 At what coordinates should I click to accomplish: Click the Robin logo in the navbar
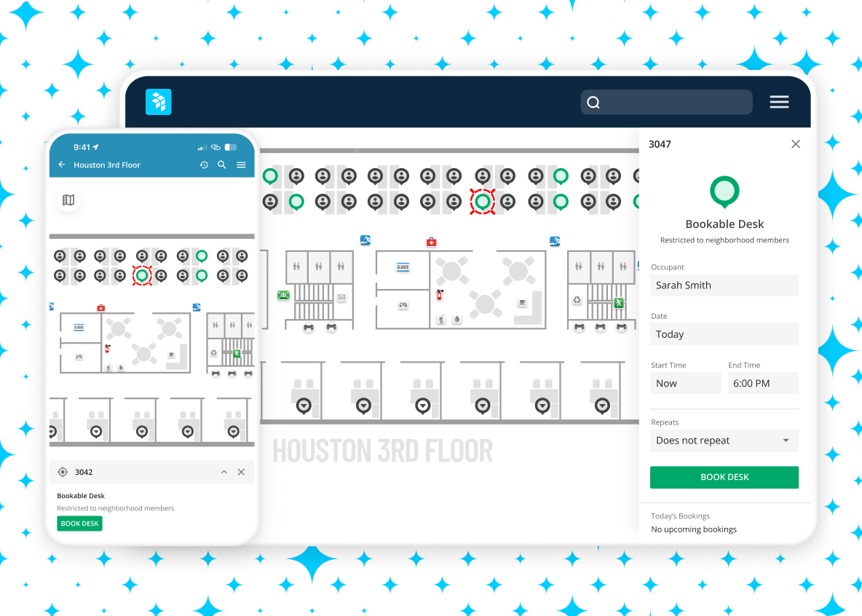point(158,102)
